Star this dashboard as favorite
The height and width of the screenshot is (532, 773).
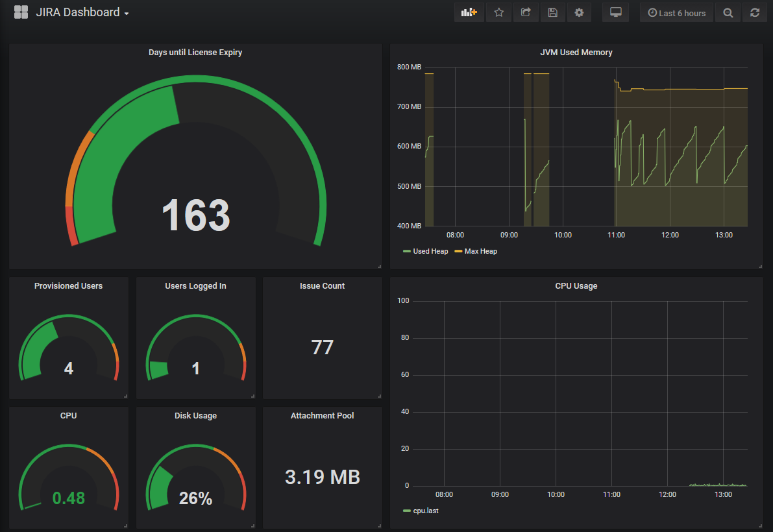(498, 12)
